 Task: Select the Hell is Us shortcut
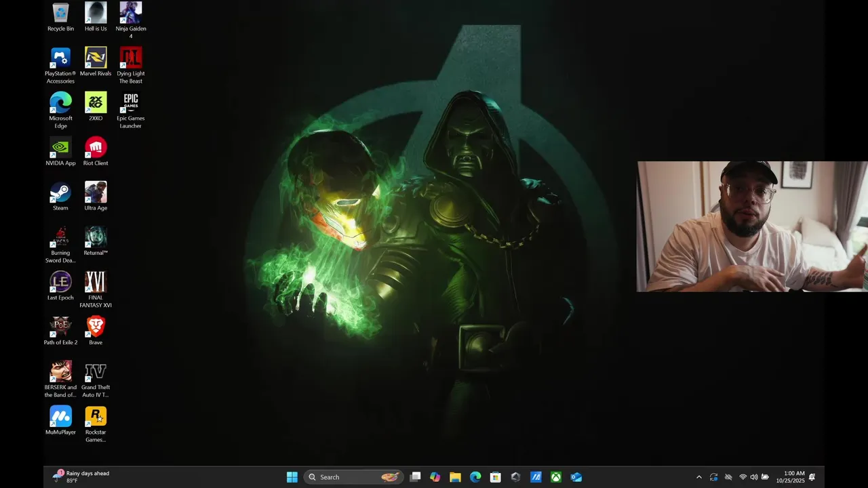(x=96, y=17)
